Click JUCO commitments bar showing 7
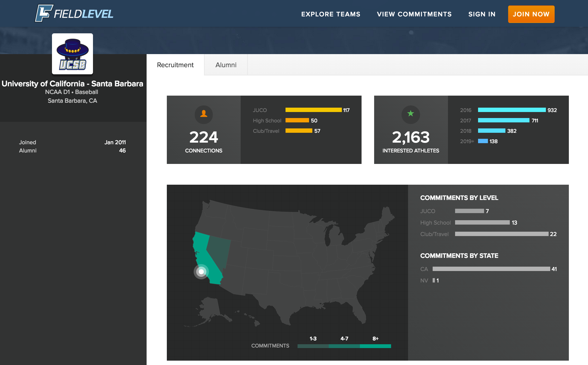The image size is (588, 365). coord(470,211)
